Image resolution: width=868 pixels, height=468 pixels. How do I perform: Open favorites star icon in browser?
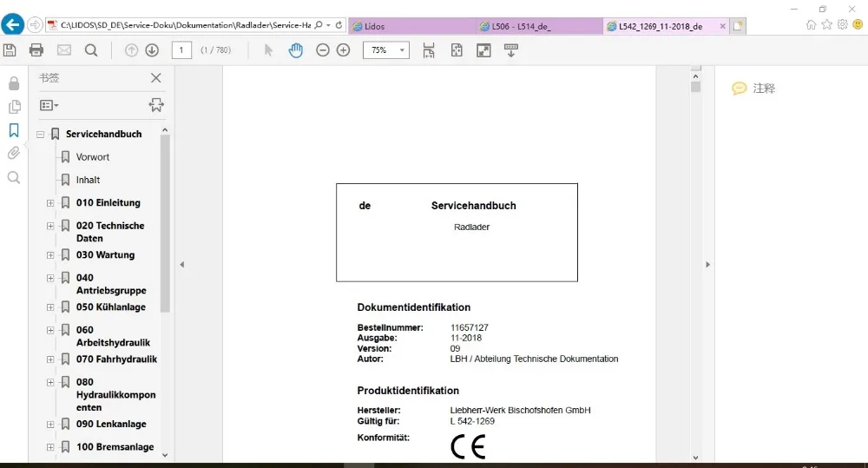[827, 24]
